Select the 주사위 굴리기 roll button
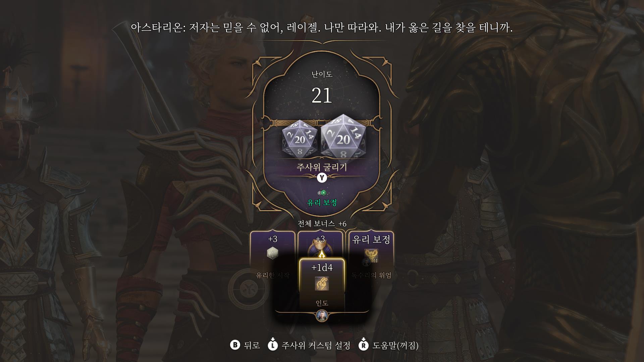Viewport: 644px width, 362px height. pos(322,167)
